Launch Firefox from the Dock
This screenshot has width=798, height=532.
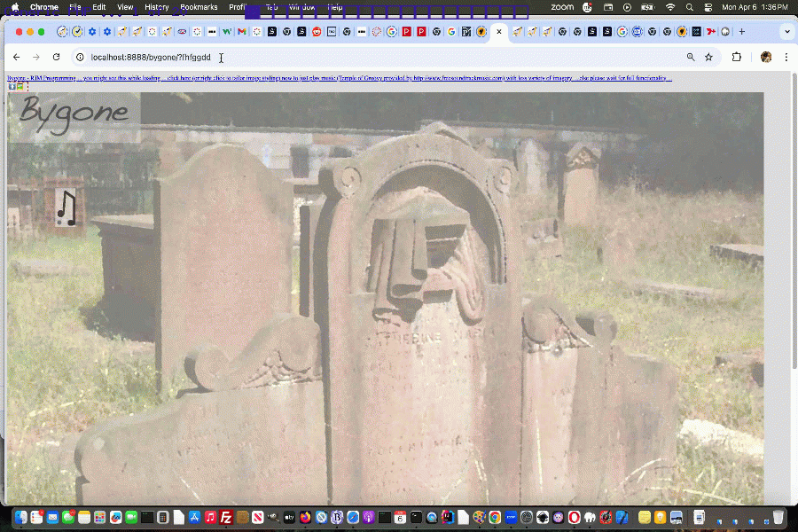click(306, 519)
